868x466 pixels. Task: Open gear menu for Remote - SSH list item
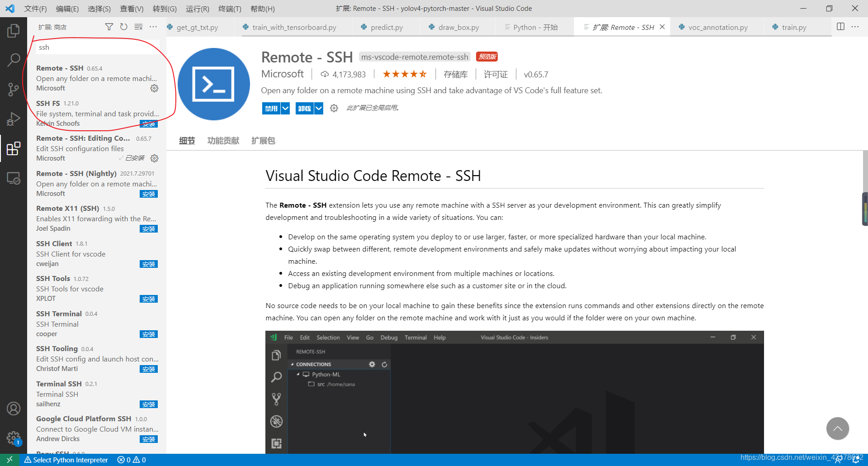tap(154, 88)
